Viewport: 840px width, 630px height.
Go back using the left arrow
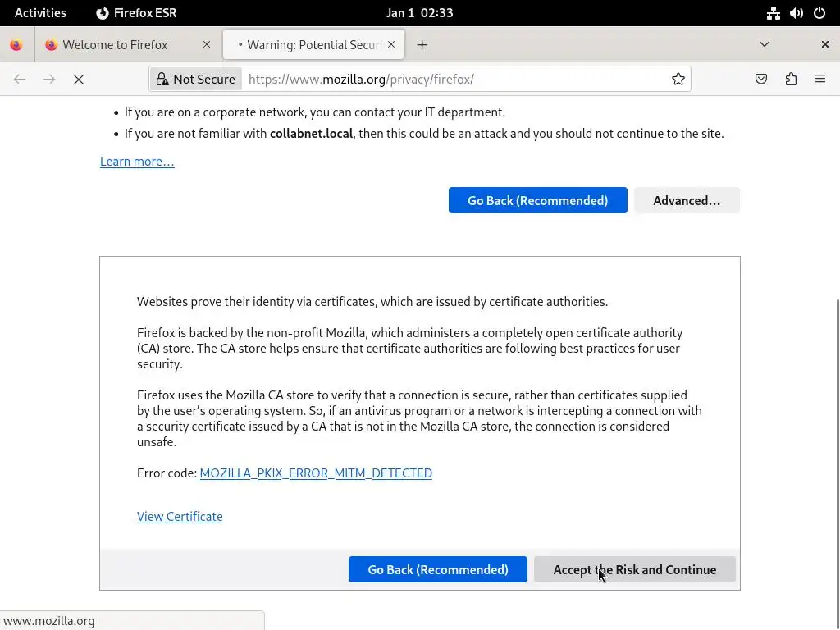(x=20, y=80)
